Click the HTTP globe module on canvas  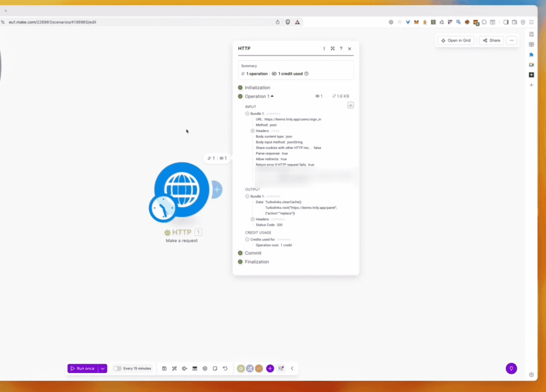[x=182, y=189]
